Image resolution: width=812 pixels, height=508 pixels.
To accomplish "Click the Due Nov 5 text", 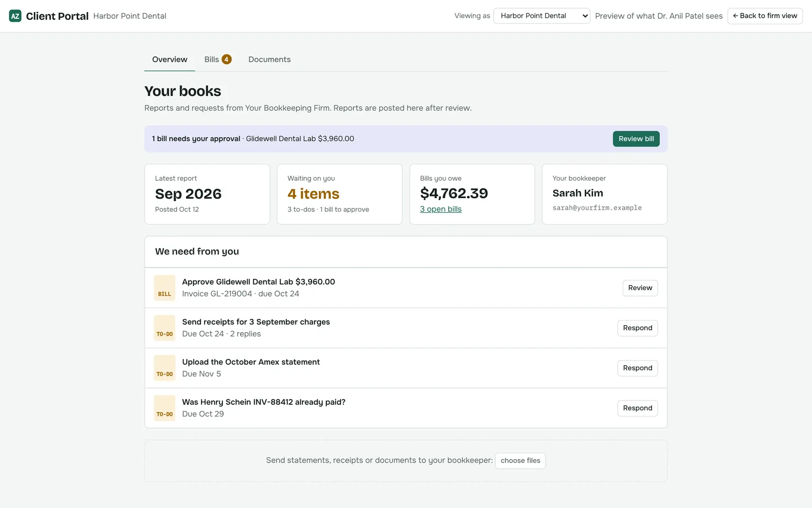I will (x=201, y=374).
